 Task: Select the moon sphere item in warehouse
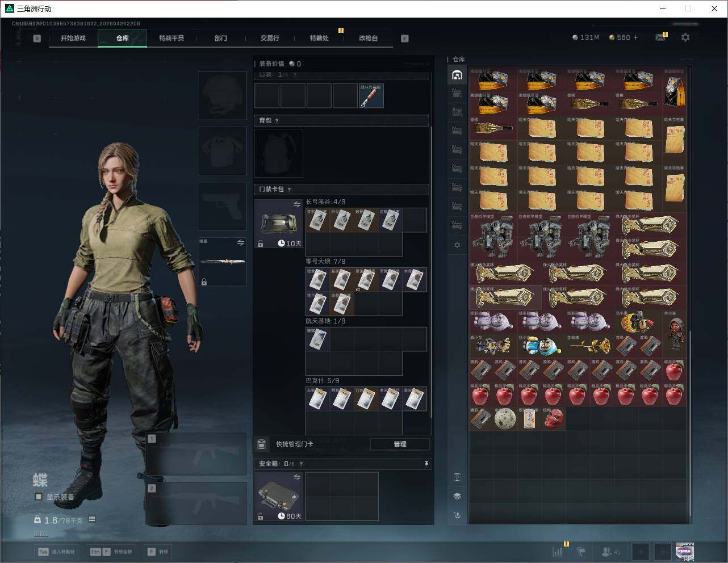point(505,418)
